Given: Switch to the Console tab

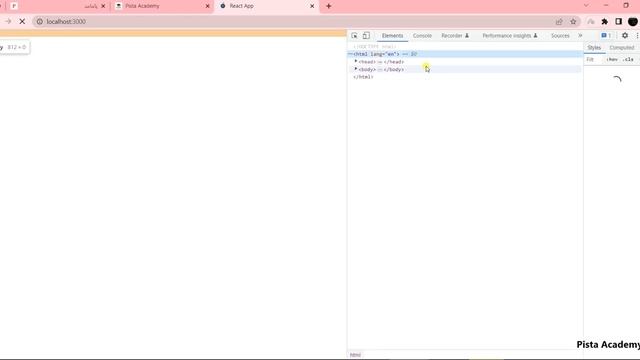Looking at the screenshot, I should (422, 36).
